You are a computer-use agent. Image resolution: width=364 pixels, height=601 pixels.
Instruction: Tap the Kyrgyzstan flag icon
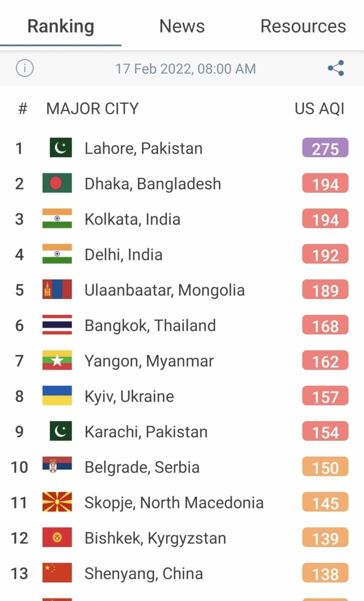click(x=57, y=538)
